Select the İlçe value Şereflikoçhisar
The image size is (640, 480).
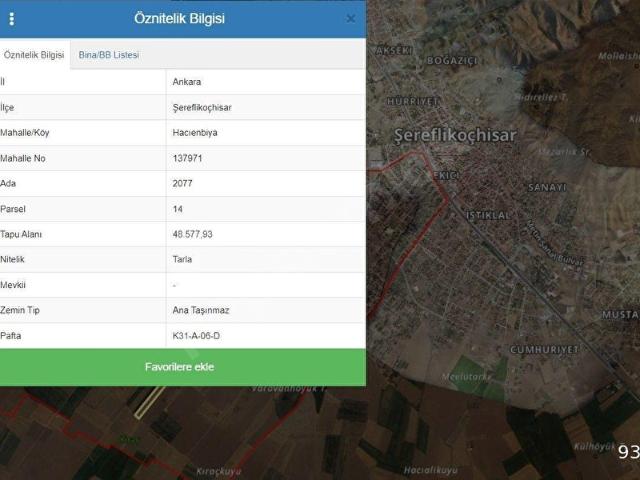[202, 107]
